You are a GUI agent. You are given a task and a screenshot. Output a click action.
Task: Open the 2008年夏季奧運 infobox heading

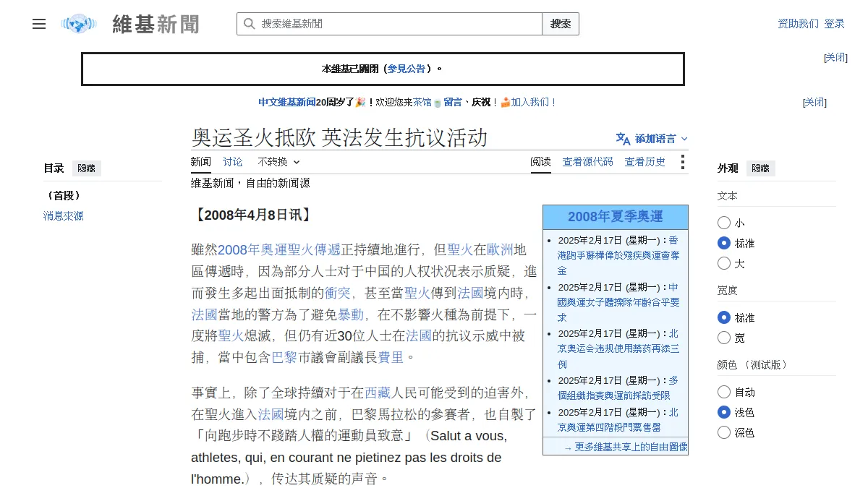pos(615,217)
